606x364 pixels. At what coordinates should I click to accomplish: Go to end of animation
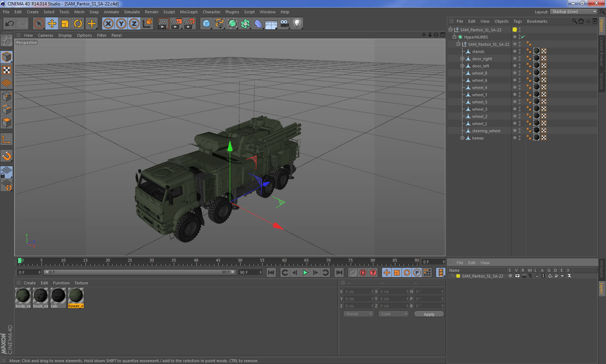point(339,272)
